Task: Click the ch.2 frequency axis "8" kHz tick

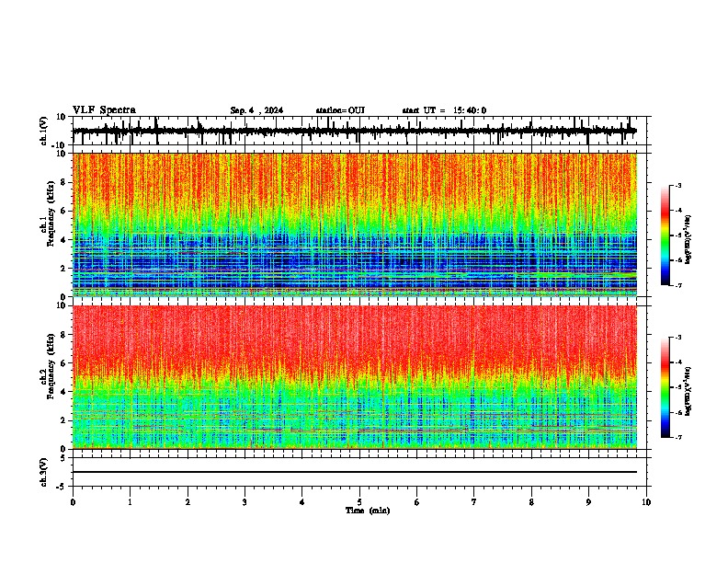Action: click(x=64, y=335)
